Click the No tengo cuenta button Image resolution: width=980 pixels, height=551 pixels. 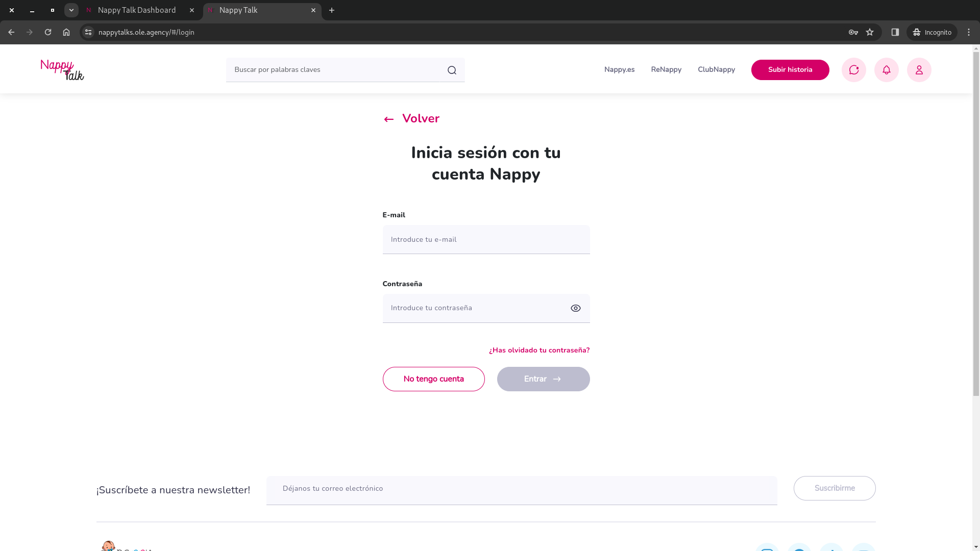[433, 379]
